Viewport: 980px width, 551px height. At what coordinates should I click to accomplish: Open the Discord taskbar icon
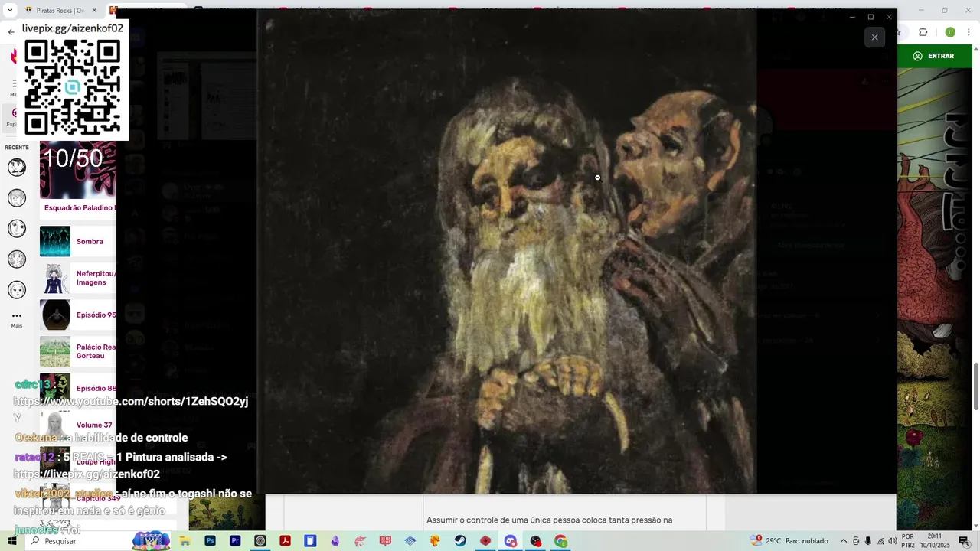(x=511, y=541)
